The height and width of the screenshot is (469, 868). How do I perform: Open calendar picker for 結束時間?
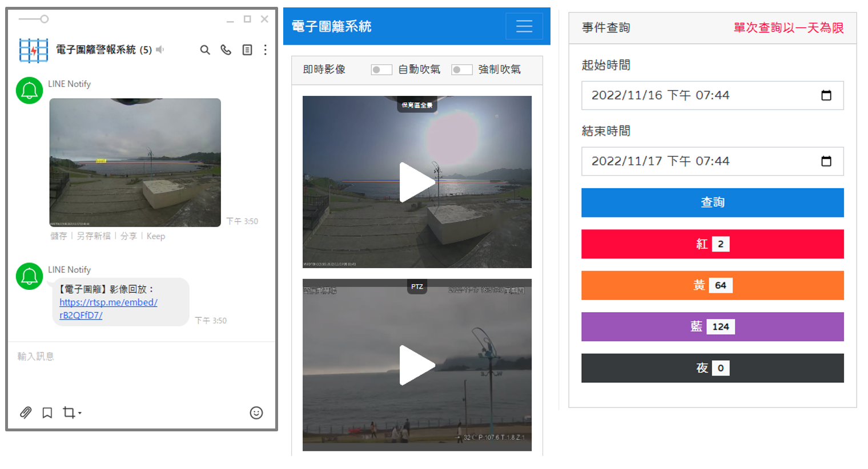tap(826, 161)
